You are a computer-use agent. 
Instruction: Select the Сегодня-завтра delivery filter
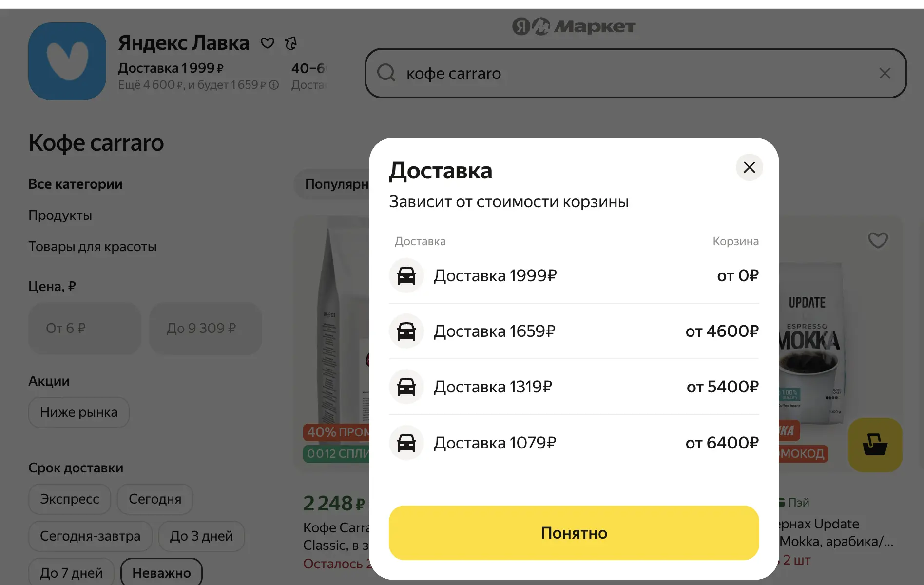tap(90, 536)
